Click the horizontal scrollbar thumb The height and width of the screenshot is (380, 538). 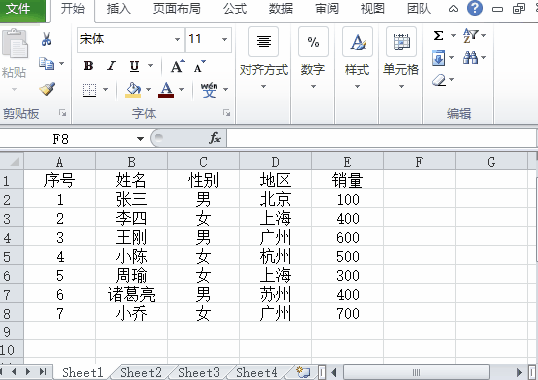(416, 372)
